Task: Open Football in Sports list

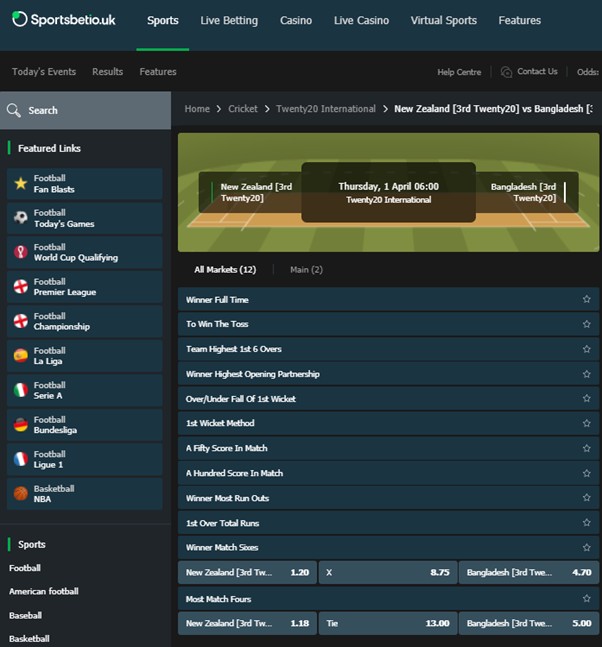Action: pos(25,568)
